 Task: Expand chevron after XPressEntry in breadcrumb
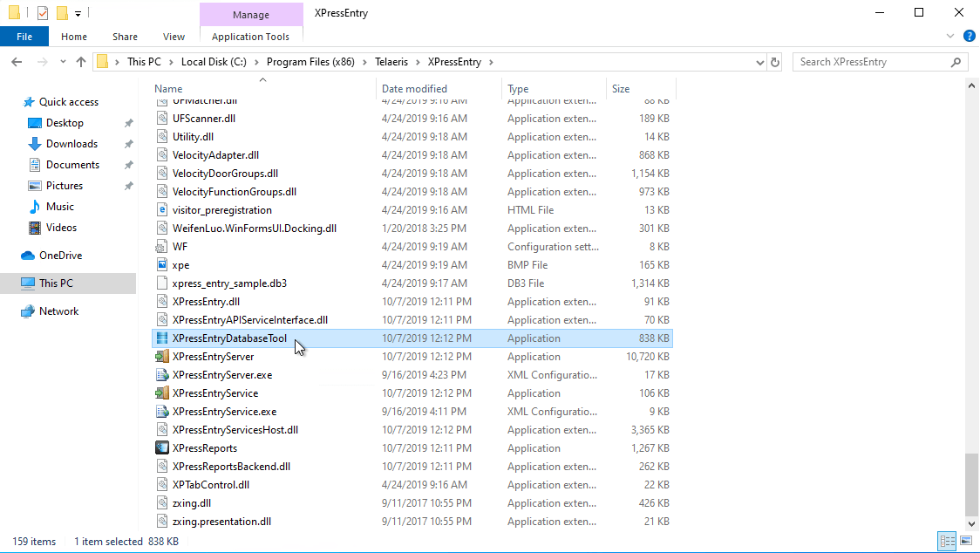[491, 62]
